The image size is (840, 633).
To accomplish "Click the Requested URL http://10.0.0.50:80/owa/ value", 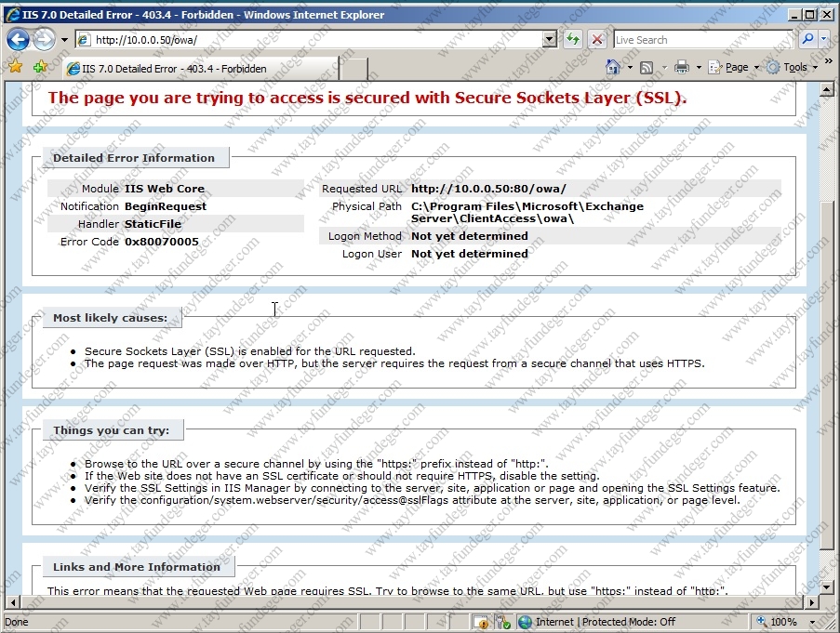I will (488, 189).
